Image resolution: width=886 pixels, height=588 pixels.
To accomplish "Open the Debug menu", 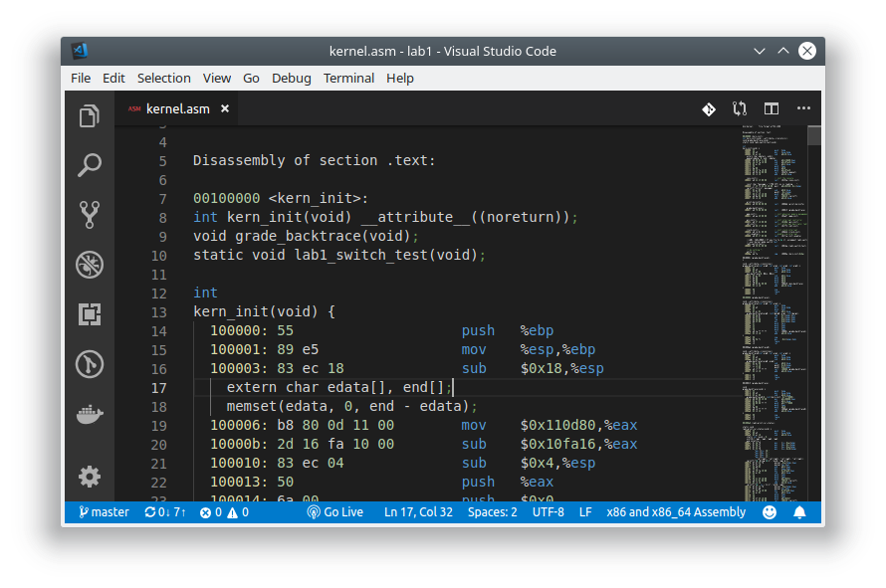I will pyautogui.click(x=291, y=78).
